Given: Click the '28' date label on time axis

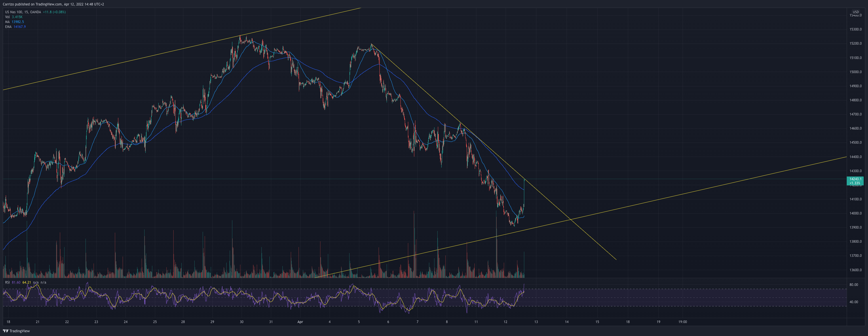Looking at the screenshot, I should 183,322.
